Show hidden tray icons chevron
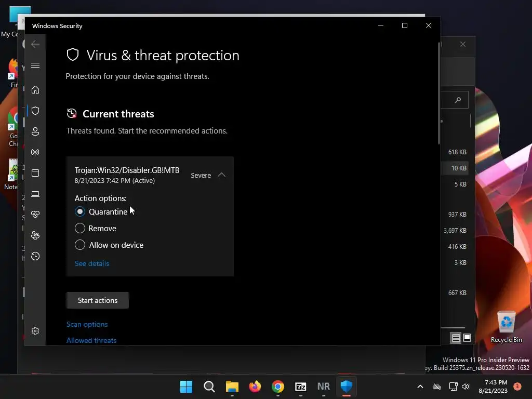532x399 pixels. click(x=420, y=387)
